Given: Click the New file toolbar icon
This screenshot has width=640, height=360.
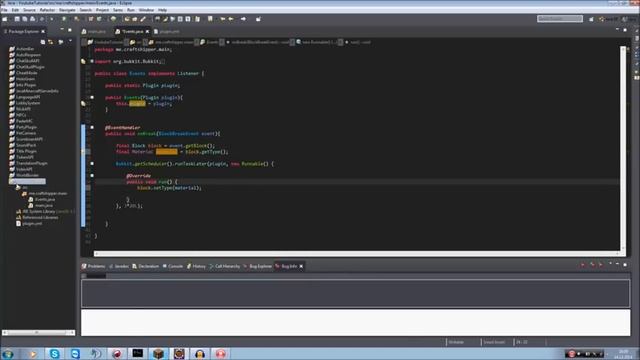Looking at the screenshot, I should (5, 19).
